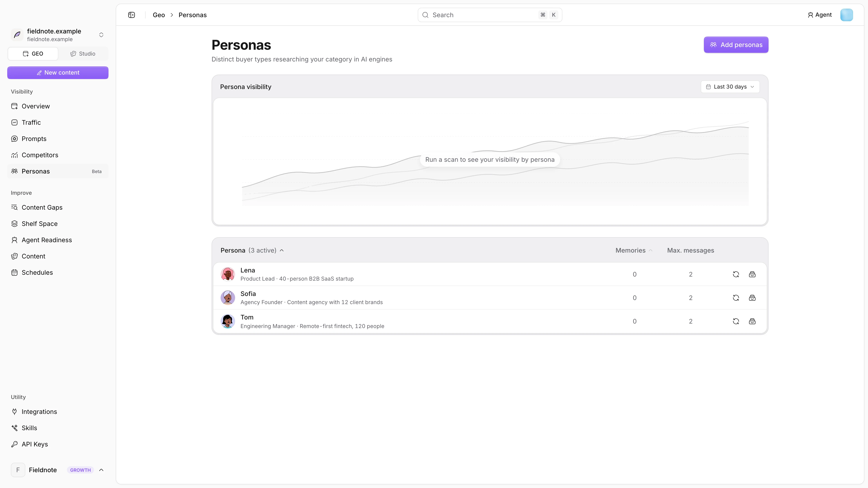Open Schedules page
Screen dimensions: 868x488
(58, 272)
